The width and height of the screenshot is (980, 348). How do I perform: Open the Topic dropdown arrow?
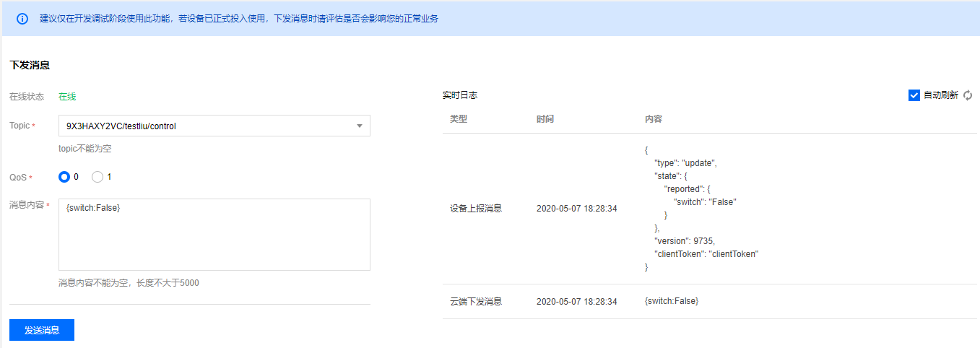[x=360, y=126]
